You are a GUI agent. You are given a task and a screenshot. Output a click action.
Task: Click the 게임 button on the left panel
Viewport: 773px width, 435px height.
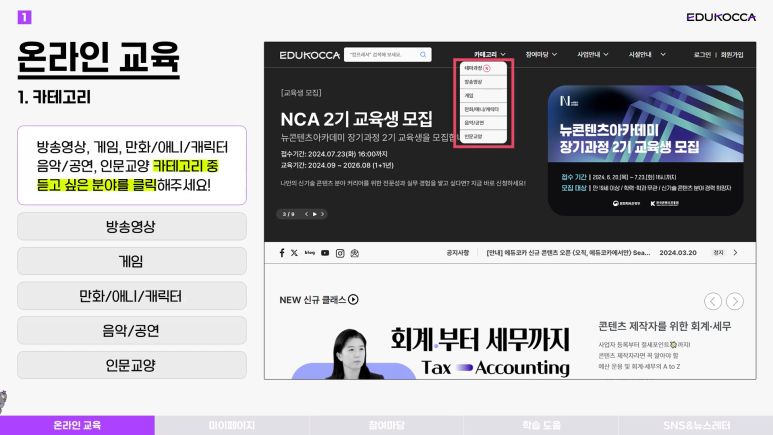(132, 261)
